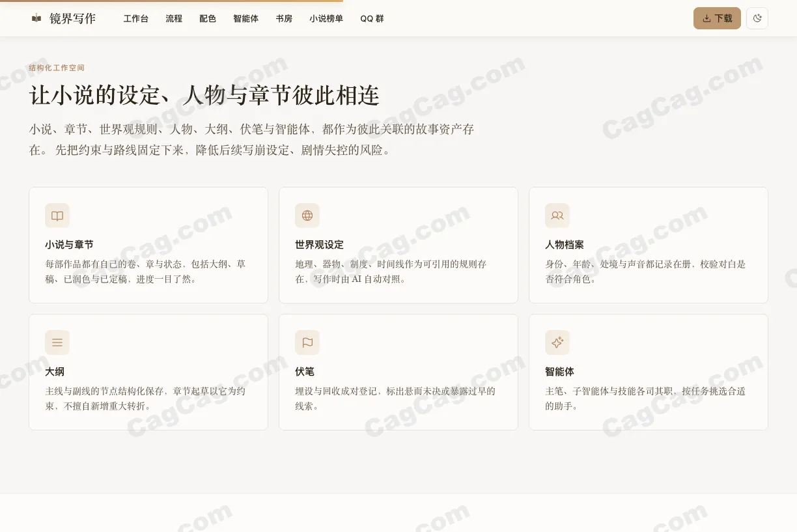Click the description starting 埋设与回收成对登记
797x532 pixels.
click(395, 399)
